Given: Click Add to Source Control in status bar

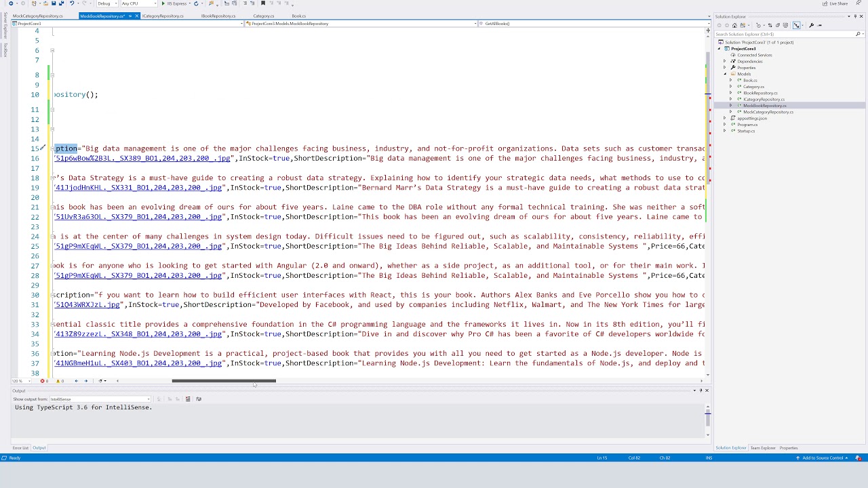Looking at the screenshot, I should coord(823,458).
